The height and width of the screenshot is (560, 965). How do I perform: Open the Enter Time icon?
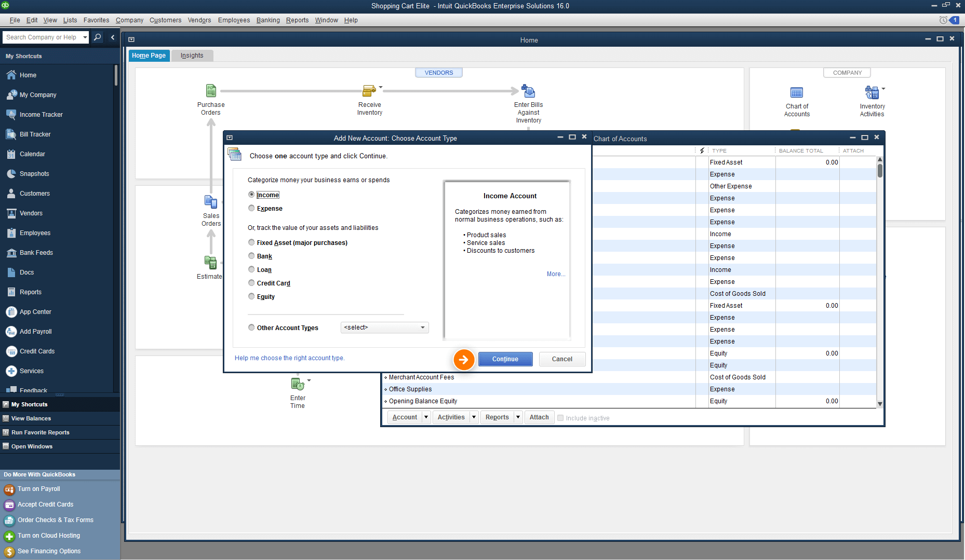298,384
